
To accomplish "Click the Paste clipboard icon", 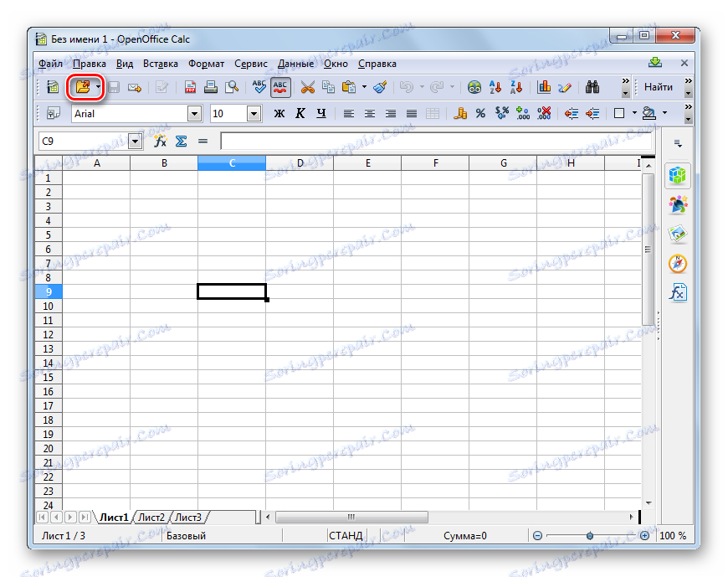I will 349,87.
